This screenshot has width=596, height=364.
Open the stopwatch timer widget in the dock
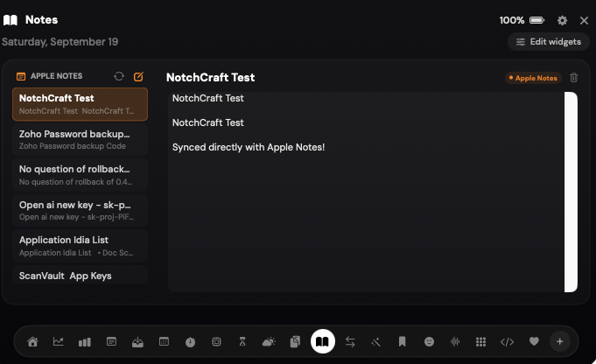tap(190, 342)
